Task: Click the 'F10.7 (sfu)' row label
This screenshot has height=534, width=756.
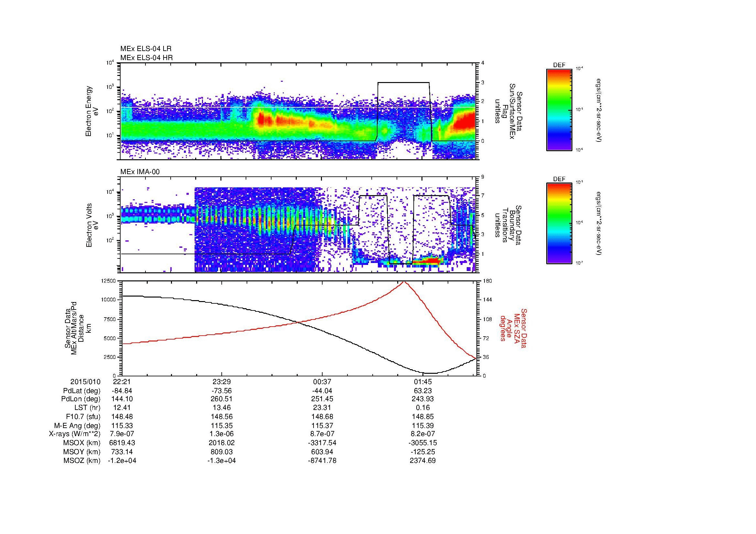Action: point(83,417)
